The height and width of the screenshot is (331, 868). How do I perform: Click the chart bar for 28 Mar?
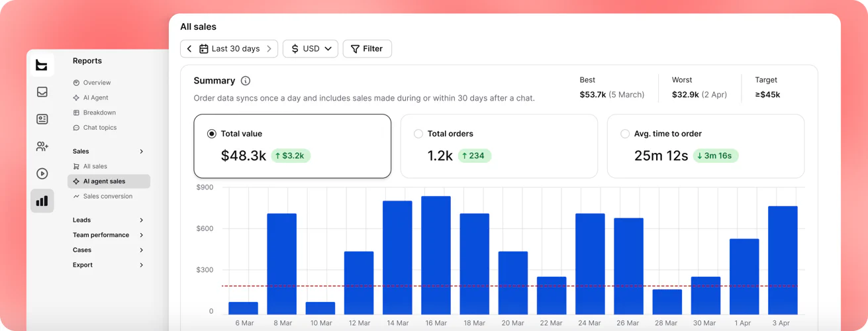pos(667,302)
